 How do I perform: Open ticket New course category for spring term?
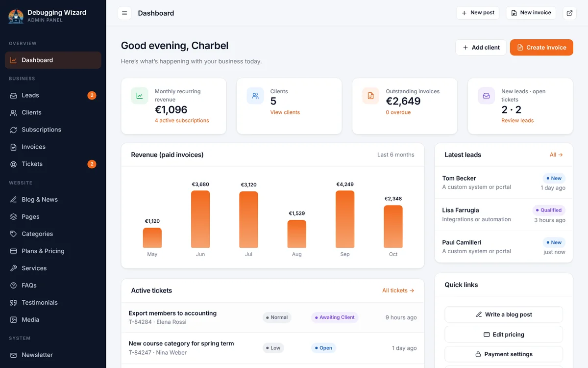(272, 348)
